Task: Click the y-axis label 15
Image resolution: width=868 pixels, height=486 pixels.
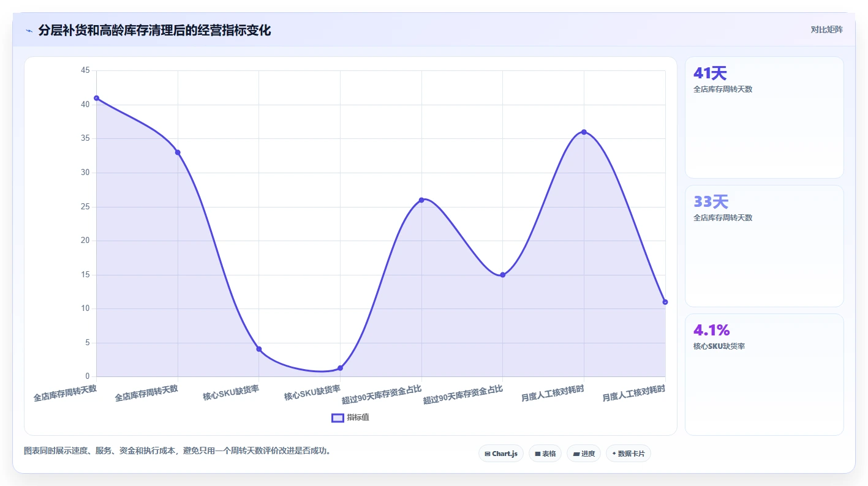Action: (85, 275)
